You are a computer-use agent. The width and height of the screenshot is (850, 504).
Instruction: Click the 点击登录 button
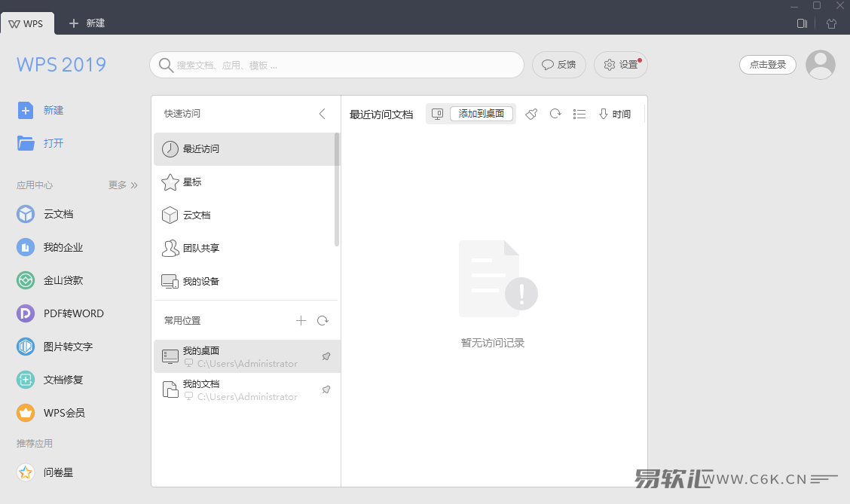768,65
